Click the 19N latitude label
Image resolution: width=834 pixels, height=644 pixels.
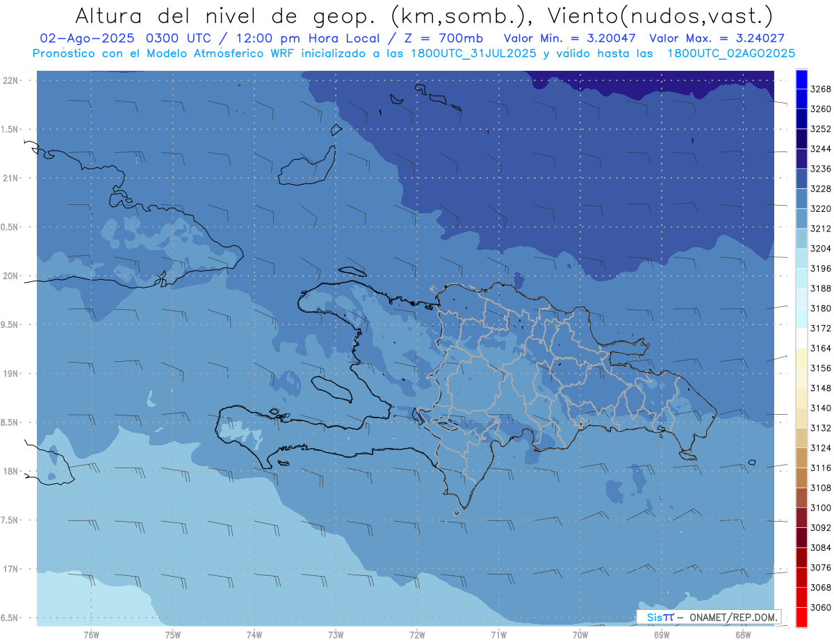point(10,374)
